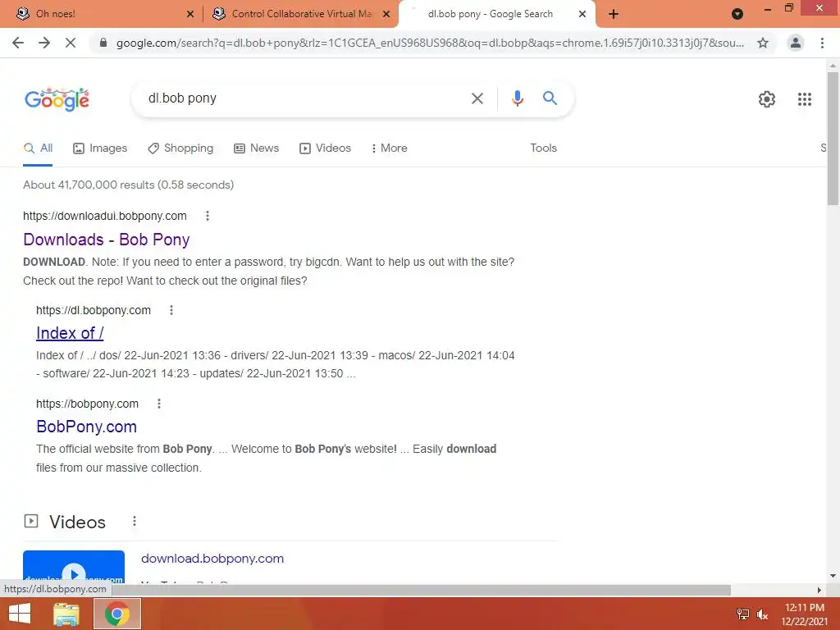Open Videos section options menu
The image size is (840, 630).
tap(135, 521)
